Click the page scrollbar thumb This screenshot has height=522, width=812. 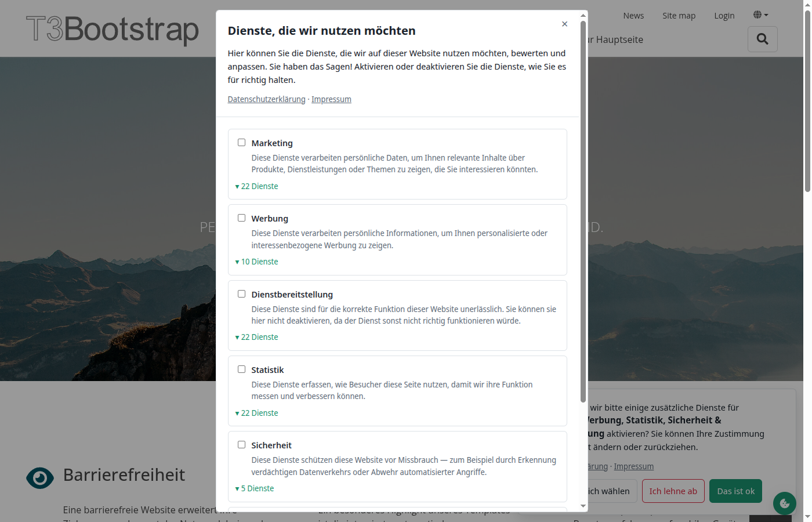click(807, 101)
